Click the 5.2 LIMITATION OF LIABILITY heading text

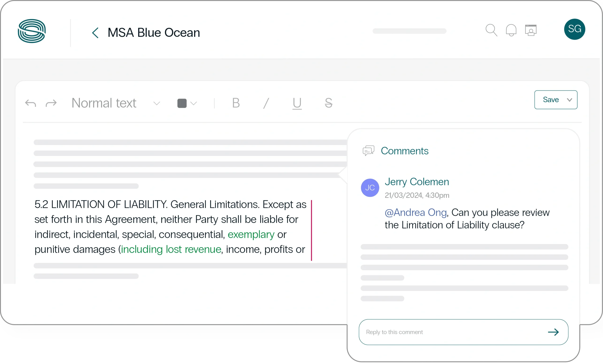tap(101, 204)
